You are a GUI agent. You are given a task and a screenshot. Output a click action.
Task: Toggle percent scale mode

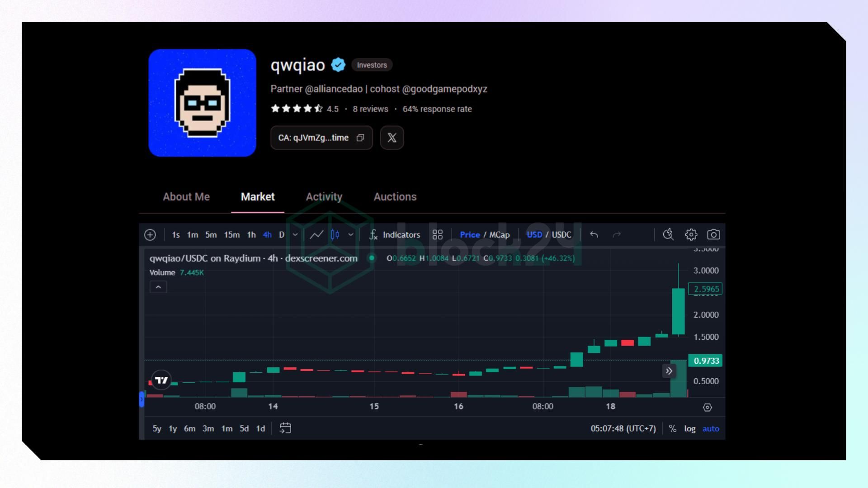pos(673,428)
